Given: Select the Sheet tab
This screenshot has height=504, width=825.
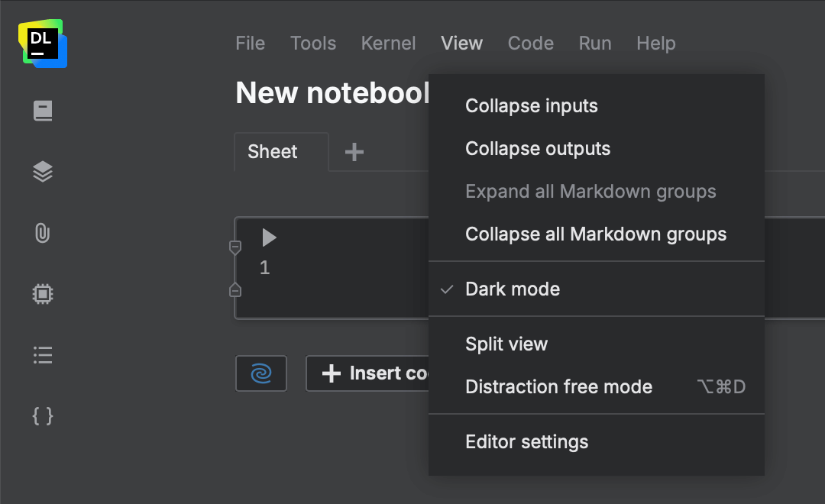Looking at the screenshot, I should tap(281, 151).
